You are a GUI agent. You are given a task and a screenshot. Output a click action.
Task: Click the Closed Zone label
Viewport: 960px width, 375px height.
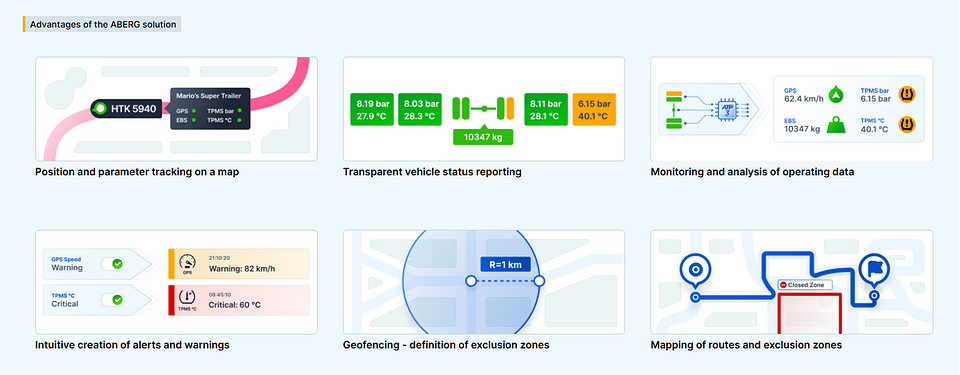point(805,285)
